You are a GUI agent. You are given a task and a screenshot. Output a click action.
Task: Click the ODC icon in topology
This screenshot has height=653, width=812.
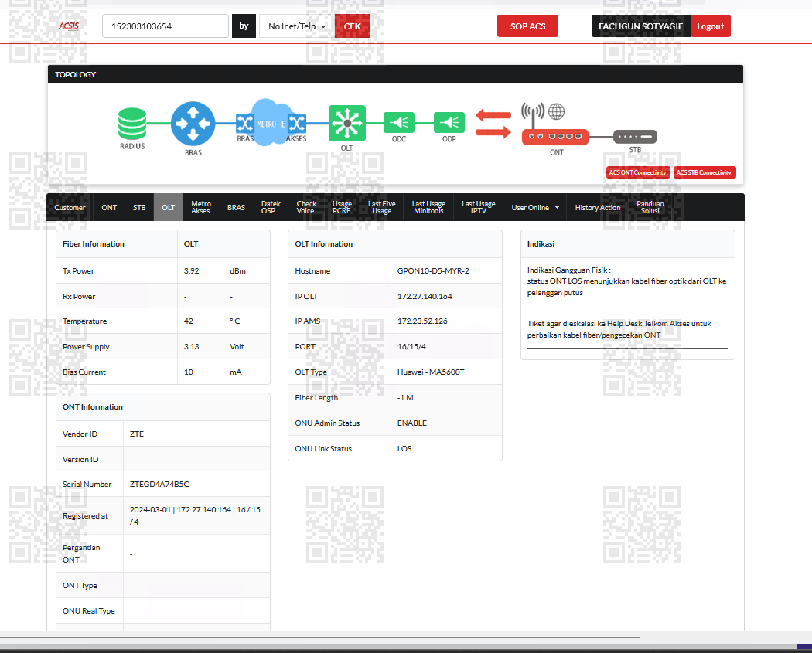(399, 123)
